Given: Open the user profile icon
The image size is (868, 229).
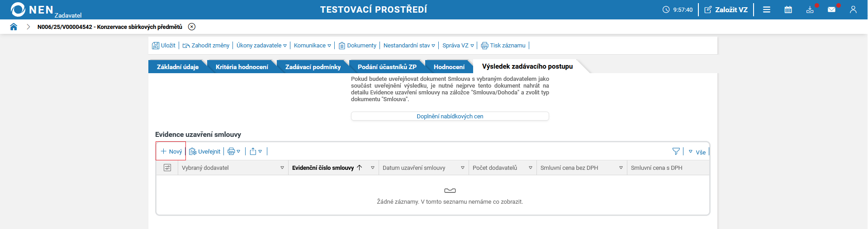Looking at the screenshot, I should (853, 9).
